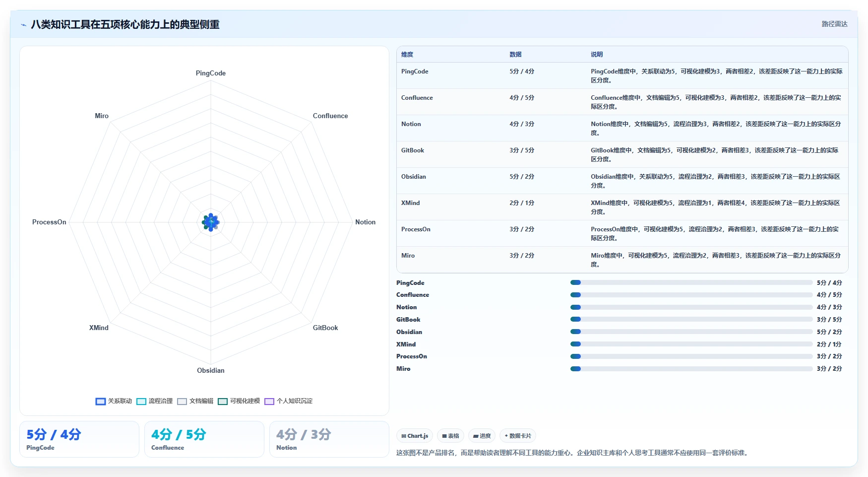The width and height of the screenshot is (868, 477).
Task: Click the 5分 / 2分 value in the Obsidian table row
Action: [x=522, y=177]
